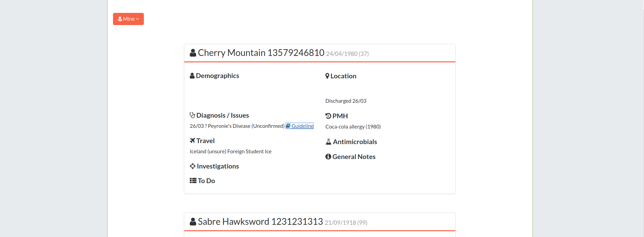Open Cherry Mountain patient name heading
Screen dimensions: 644x237
[261, 53]
